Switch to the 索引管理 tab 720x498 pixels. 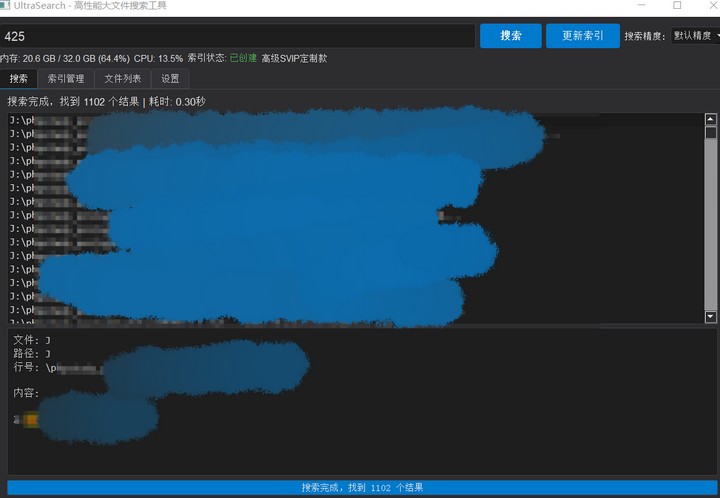(66, 79)
